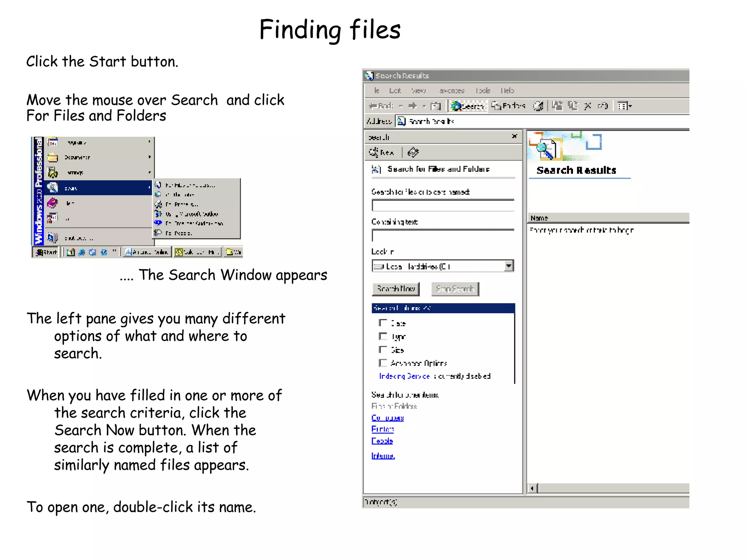Open the Look in drive dropdown
The height and width of the screenshot is (560, 747).
point(509,266)
